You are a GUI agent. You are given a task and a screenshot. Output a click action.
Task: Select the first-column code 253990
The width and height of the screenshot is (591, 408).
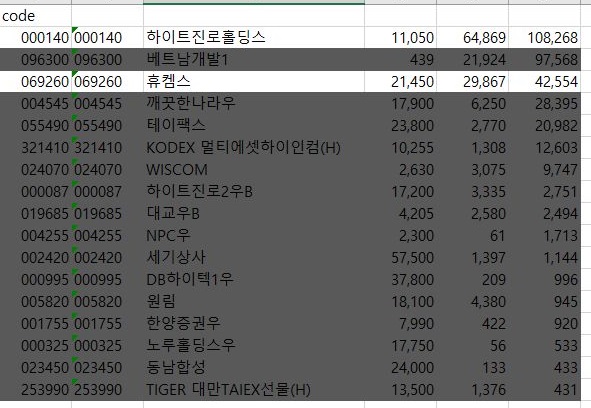coord(35,389)
